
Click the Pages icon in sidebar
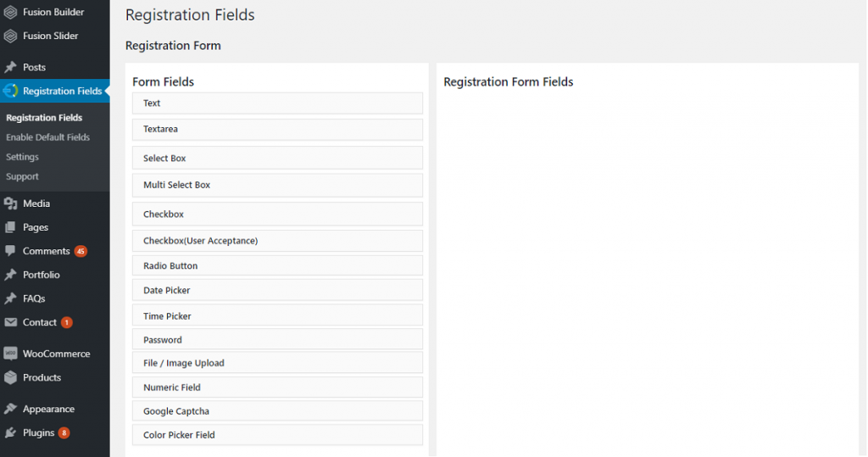coord(10,227)
